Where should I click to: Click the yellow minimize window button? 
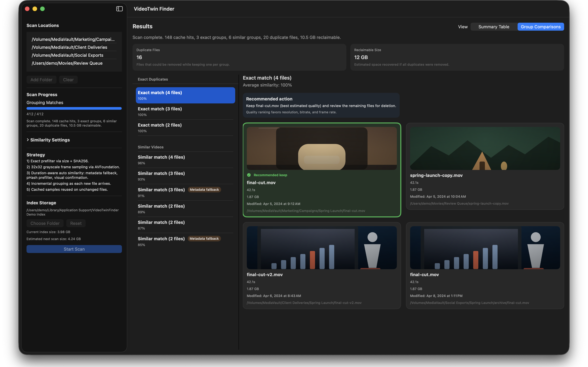coord(35,9)
